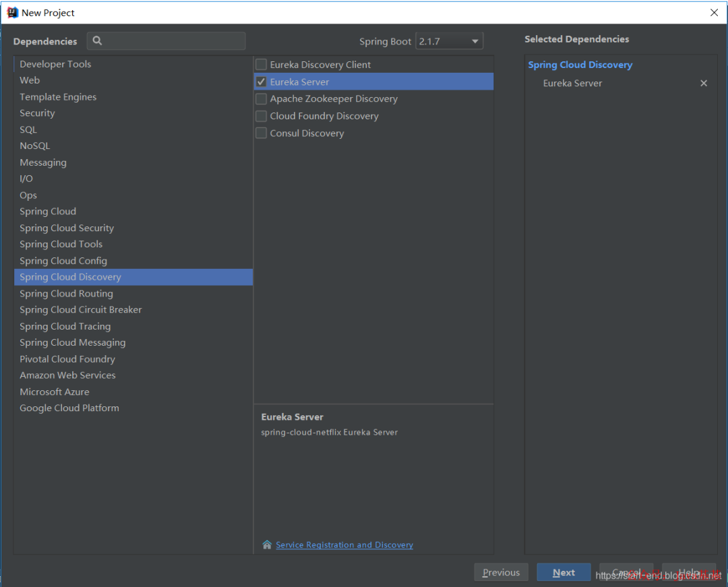Open the Template Engines category
Viewport: 728px width, 587px height.
coord(133,97)
